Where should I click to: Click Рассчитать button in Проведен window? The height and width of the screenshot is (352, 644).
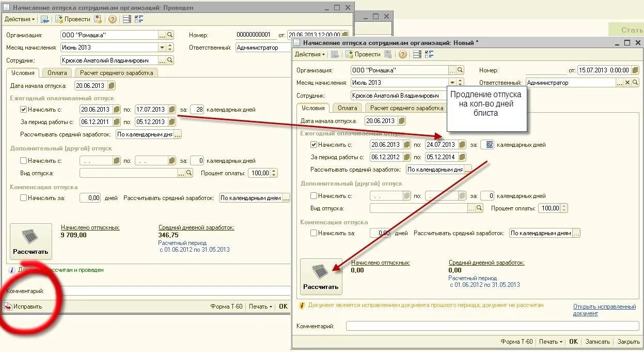tap(31, 241)
